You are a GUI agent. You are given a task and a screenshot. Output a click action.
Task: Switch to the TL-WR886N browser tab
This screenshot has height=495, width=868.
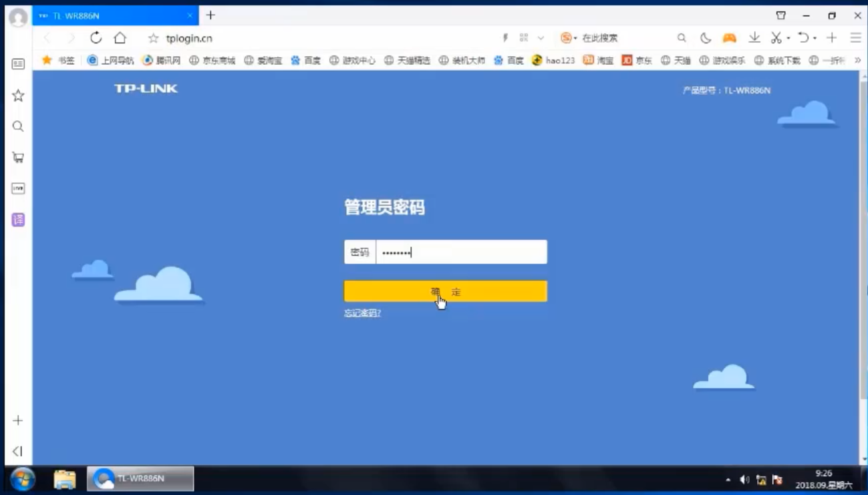tap(114, 15)
